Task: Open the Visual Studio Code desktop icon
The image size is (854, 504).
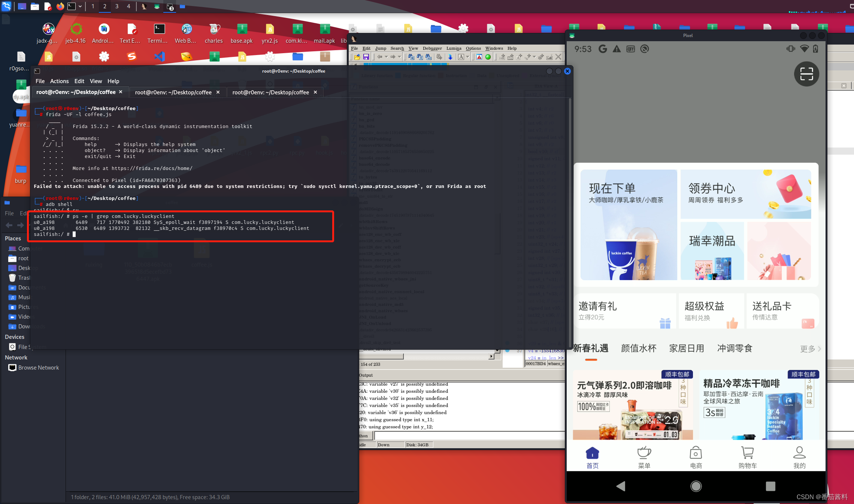Action: tap(159, 57)
